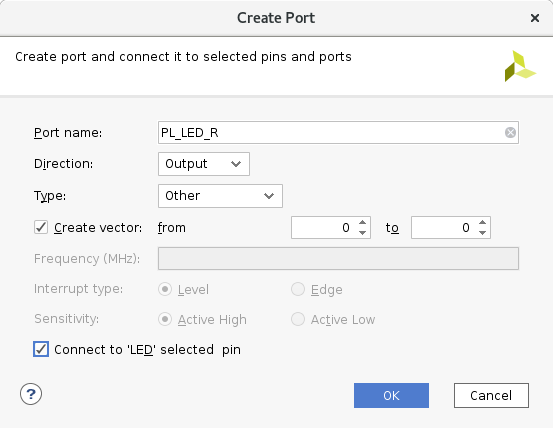The image size is (553, 428).
Task: Toggle Connect to 'LED' selected pin
Action: (x=41, y=349)
